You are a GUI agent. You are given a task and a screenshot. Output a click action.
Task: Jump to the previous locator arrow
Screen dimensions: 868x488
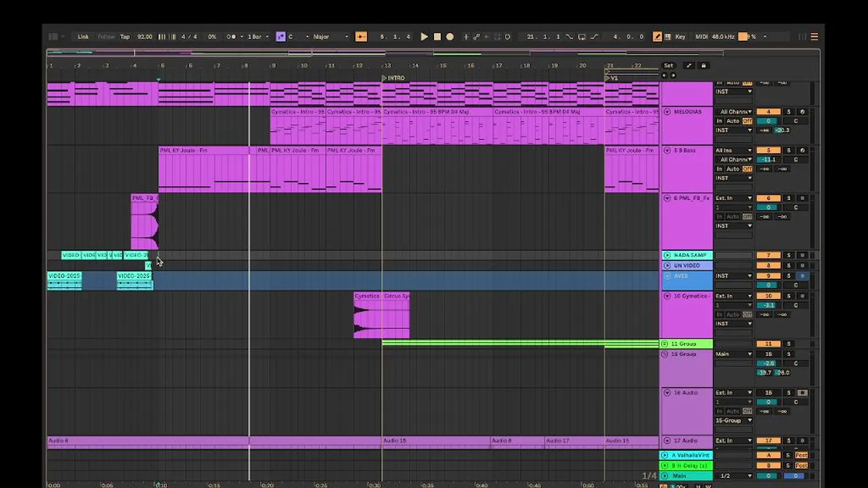665,75
